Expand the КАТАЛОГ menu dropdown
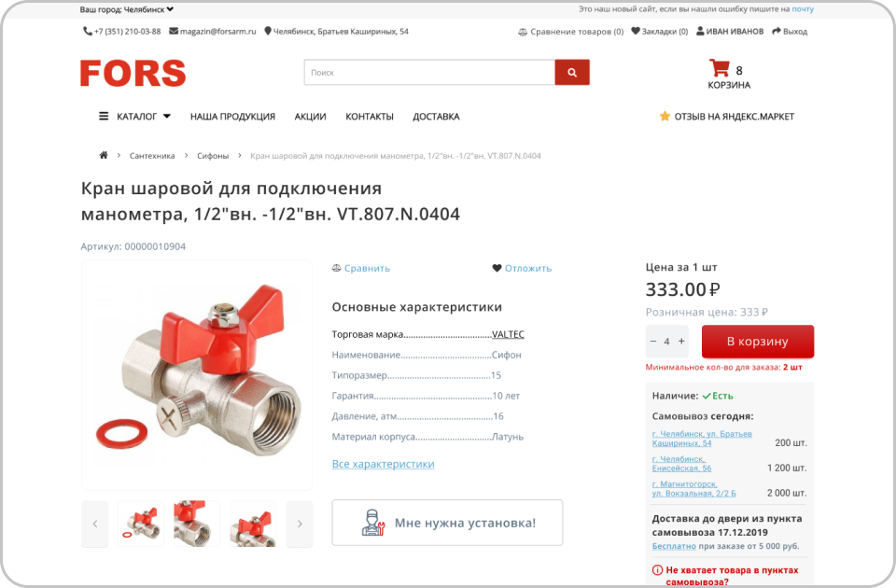The image size is (896, 588). (x=134, y=117)
